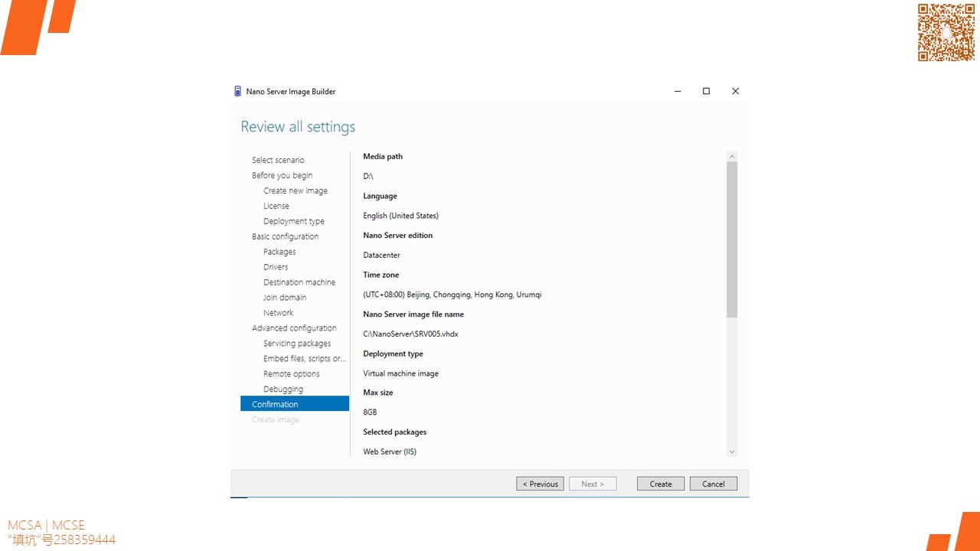
Task: Cancel the image creation wizard
Action: click(x=714, y=484)
